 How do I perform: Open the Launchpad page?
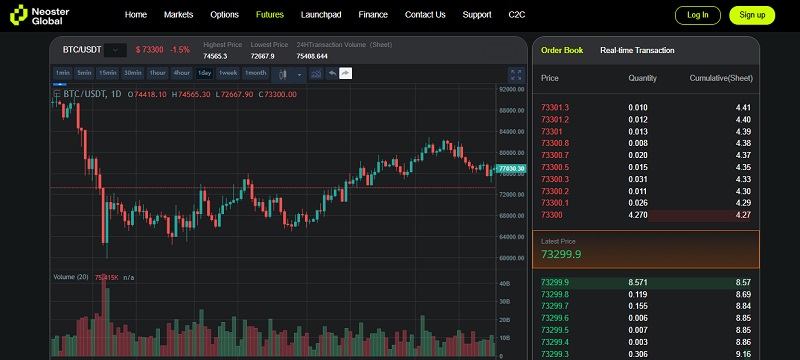pos(321,15)
